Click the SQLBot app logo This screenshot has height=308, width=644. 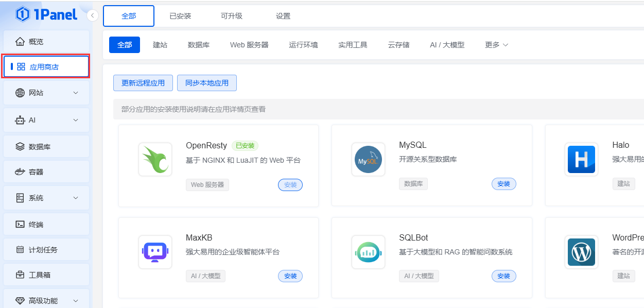tap(368, 252)
